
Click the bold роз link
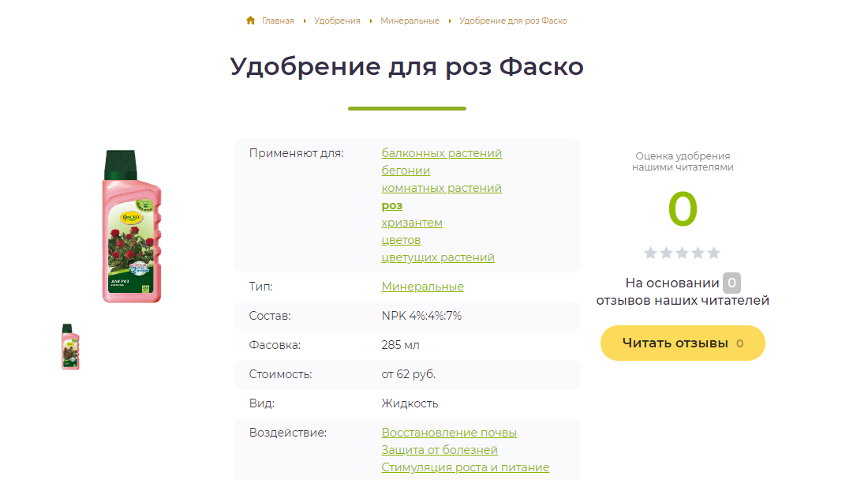392,205
